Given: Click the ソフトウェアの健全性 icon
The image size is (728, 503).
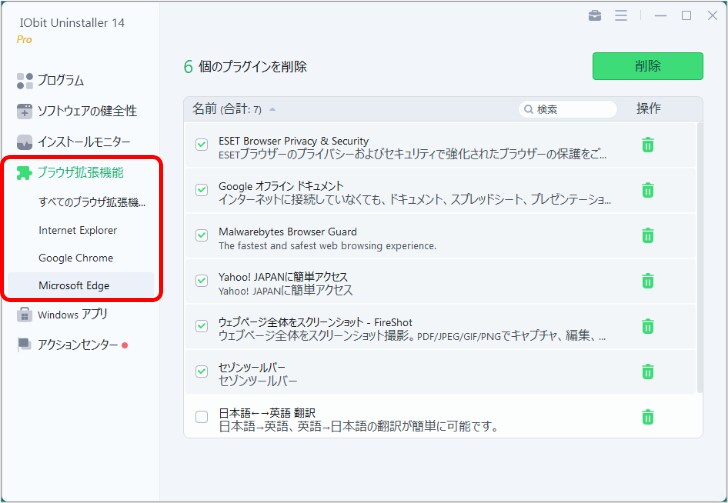Looking at the screenshot, I should 25,111.
